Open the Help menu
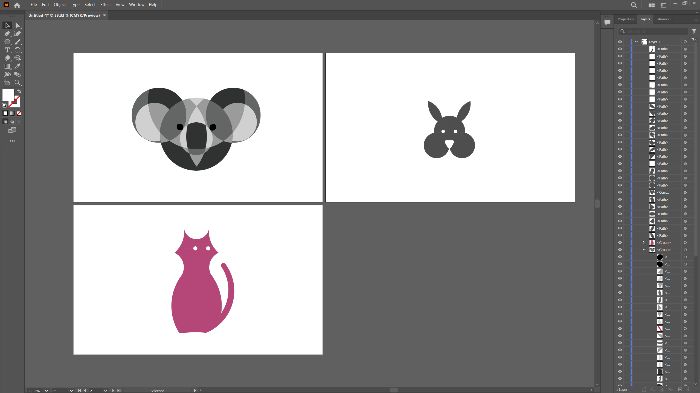Image resolution: width=700 pixels, height=393 pixels. [x=152, y=5]
